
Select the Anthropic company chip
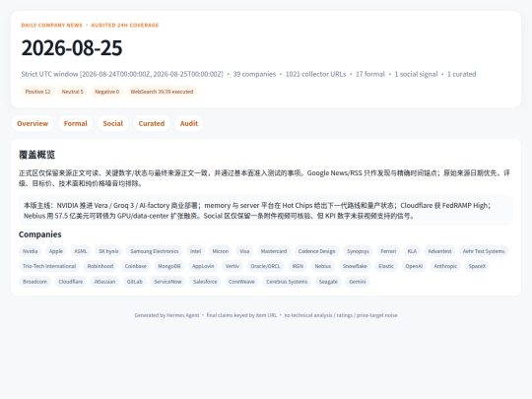point(445,266)
